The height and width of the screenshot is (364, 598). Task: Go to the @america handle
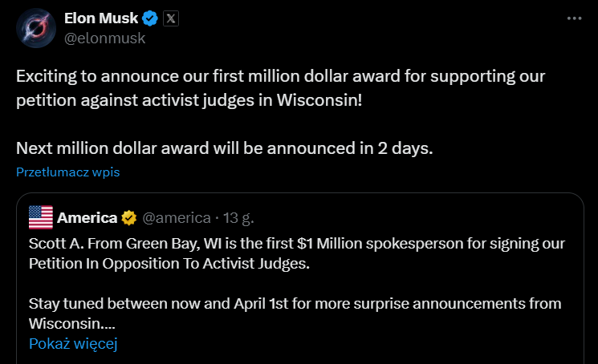177,217
